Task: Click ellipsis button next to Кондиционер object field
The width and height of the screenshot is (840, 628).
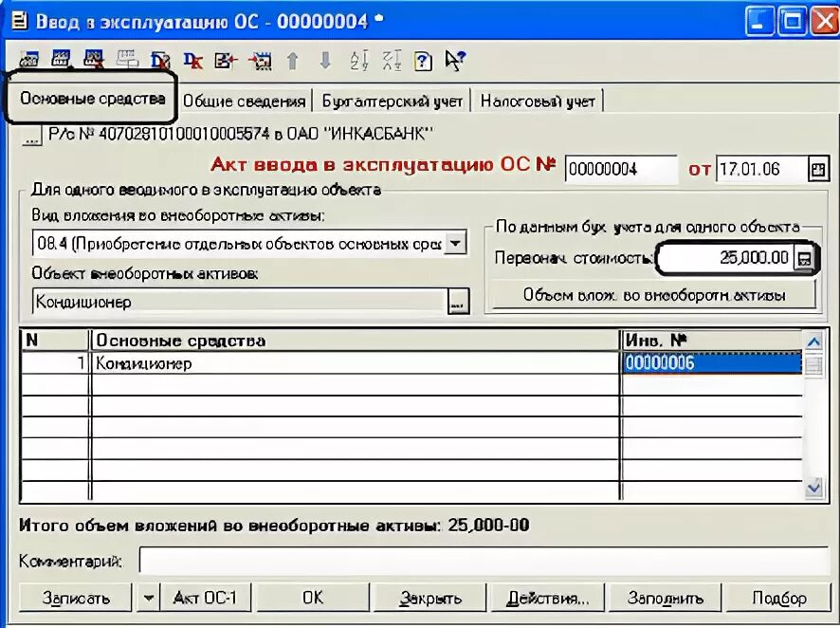Action: (x=458, y=303)
